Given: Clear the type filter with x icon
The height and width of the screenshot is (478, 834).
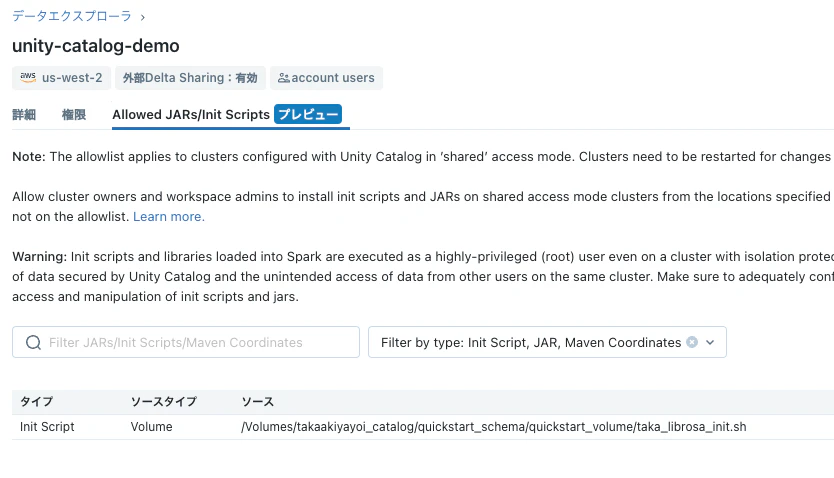Looking at the screenshot, I should (x=692, y=342).
